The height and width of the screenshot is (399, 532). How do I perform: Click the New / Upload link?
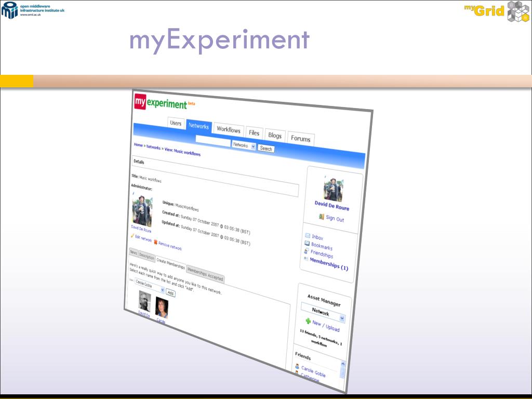click(326, 326)
